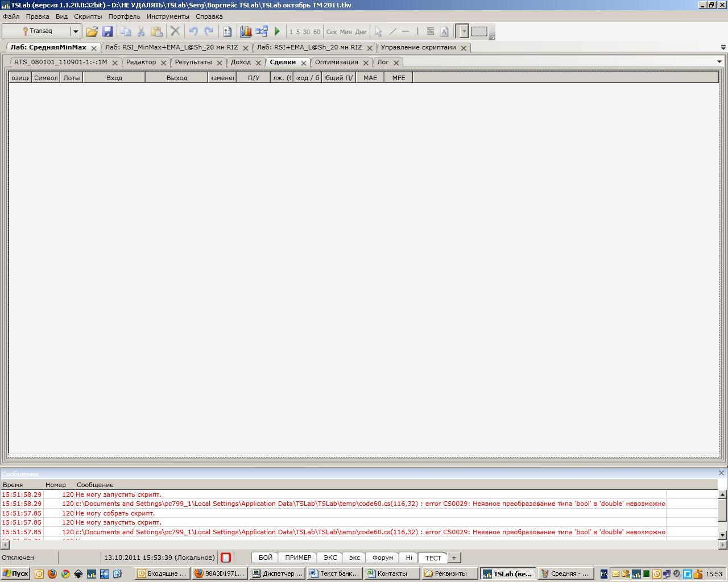Open the script diagram toolbar icon
Image resolution: width=728 pixels, height=582 pixels.
coord(262,32)
